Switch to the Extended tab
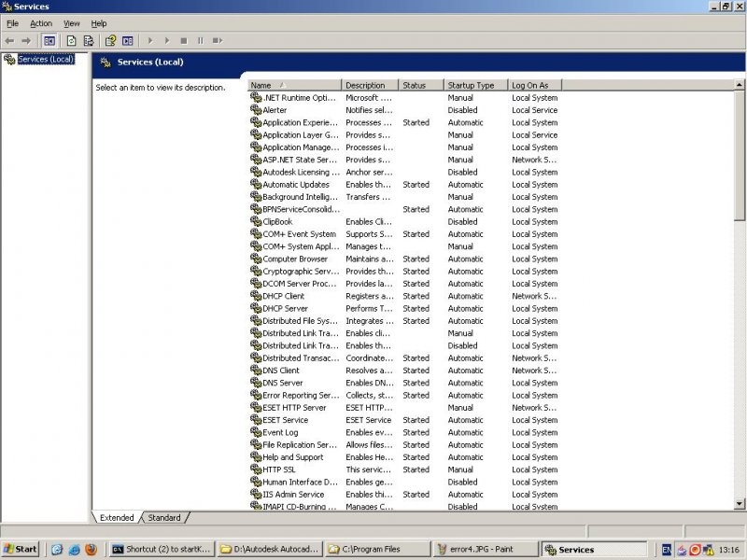747x560 pixels. [x=117, y=518]
